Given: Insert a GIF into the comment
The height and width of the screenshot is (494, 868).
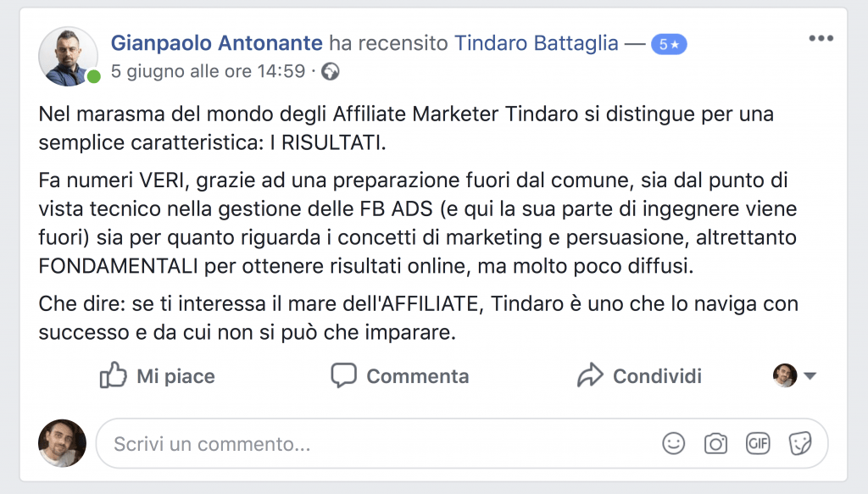Looking at the screenshot, I should pos(758,443).
